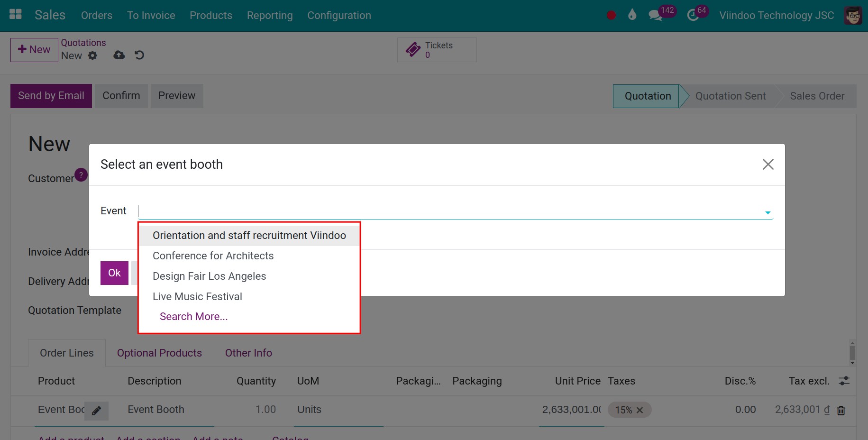Screen dimensions: 868x440
Task: Close the Select an event booth dialog
Action: pos(768,164)
